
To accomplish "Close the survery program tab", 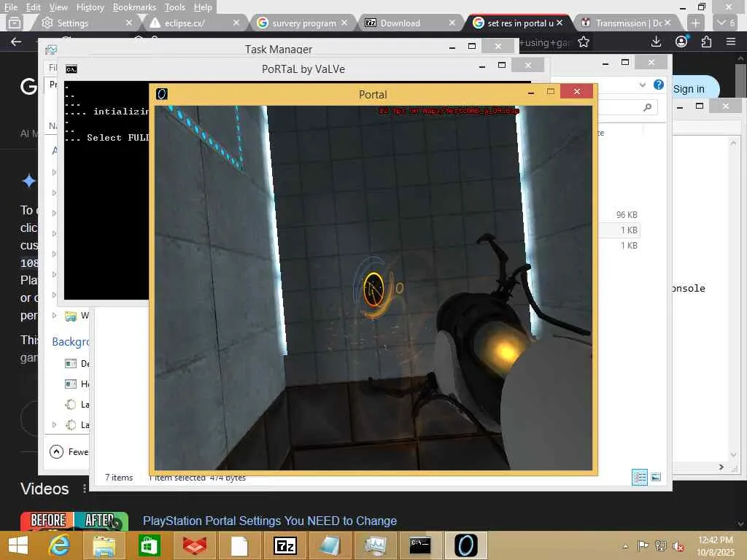I will (x=344, y=23).
